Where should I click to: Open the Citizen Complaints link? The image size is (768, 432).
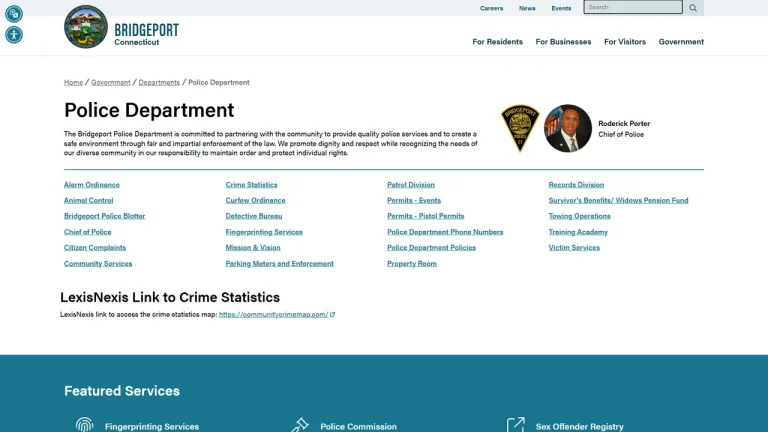95,248
